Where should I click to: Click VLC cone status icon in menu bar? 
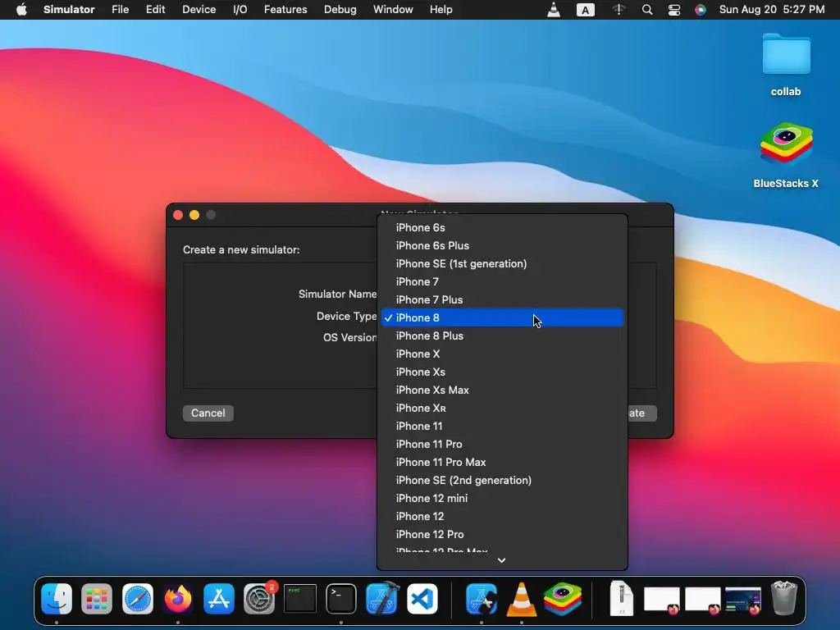pyautogui.click(x=554, y=10)
